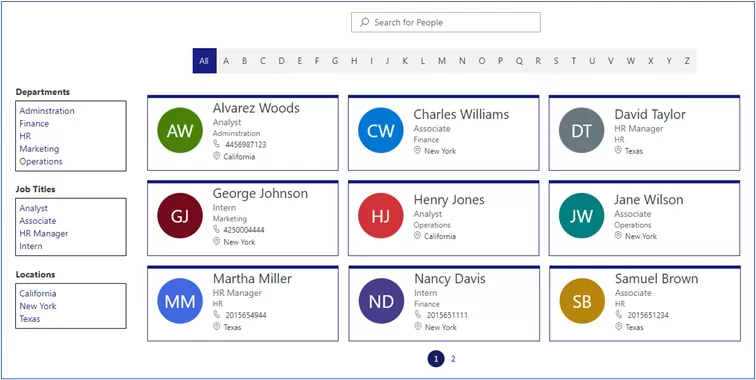Click Alvarez Woods' location pin icon
Image resolution: width=756 pixels, height=380 pixels.
[x=216, y=156]
